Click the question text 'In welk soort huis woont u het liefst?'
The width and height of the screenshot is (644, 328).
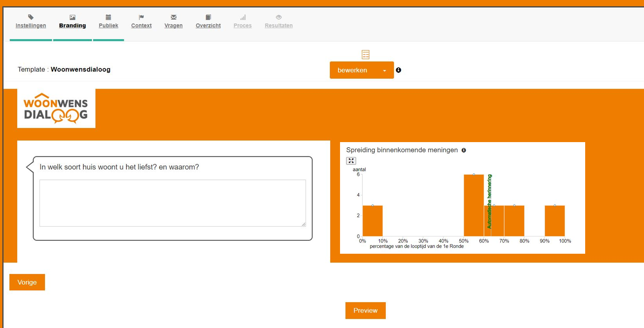98,167
